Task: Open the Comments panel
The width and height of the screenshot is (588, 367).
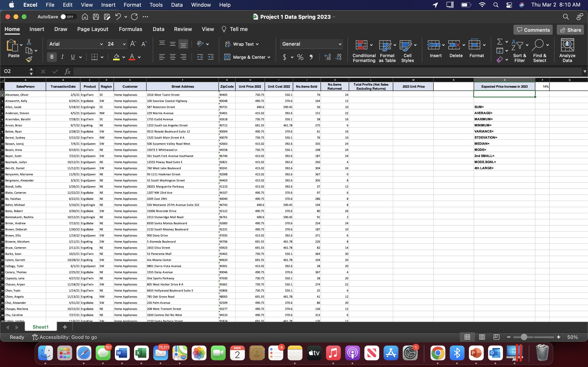Action: coord(533,30)
